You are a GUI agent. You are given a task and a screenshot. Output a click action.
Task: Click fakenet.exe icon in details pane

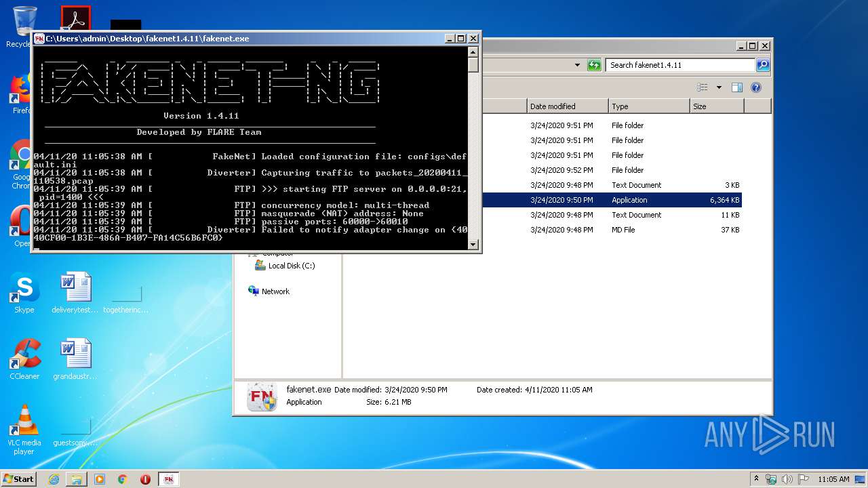pyautogui.click(x=262, y=396)
